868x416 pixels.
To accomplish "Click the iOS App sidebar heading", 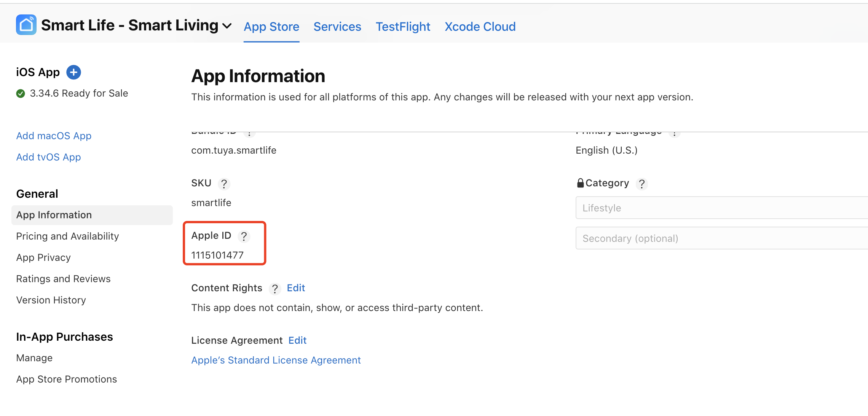I will pos(38,72).
